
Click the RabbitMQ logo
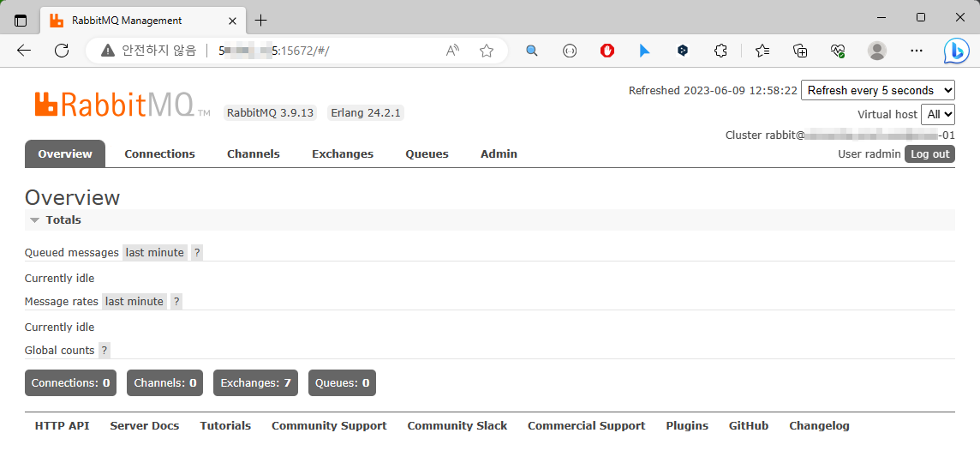(122, 105)
